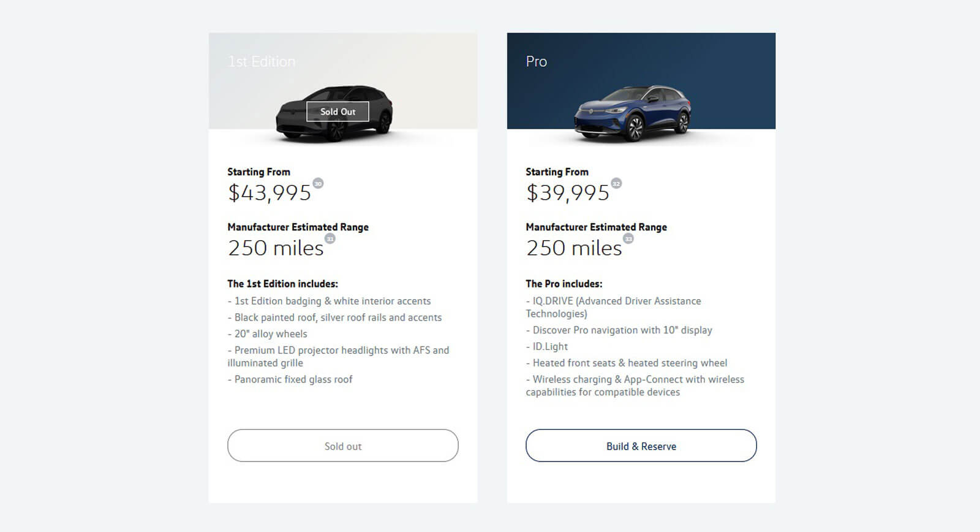Viewport: 980px width, 532px height.
Task: Click the 1st Edition's 250 miles range
Action: click(276, 248)
